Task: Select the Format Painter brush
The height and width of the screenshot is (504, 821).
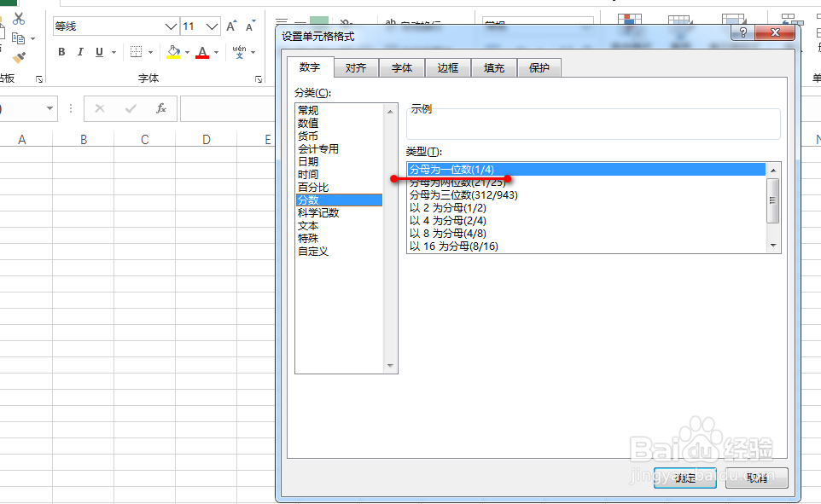Action: [x=18, y=59]
